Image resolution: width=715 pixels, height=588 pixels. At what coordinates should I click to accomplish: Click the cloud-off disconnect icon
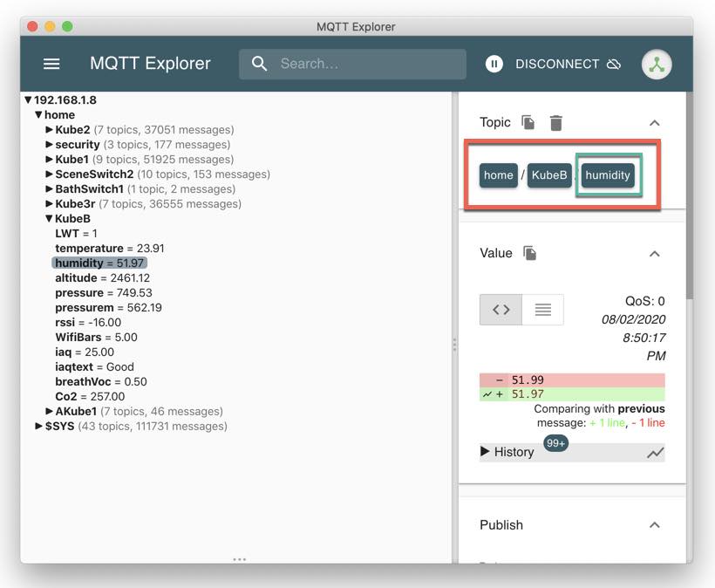pyautogui.click(x=614, y=64)
